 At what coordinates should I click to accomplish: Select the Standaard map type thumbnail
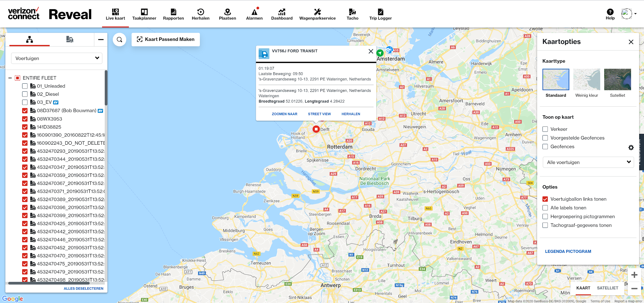(x=556, y=79)
